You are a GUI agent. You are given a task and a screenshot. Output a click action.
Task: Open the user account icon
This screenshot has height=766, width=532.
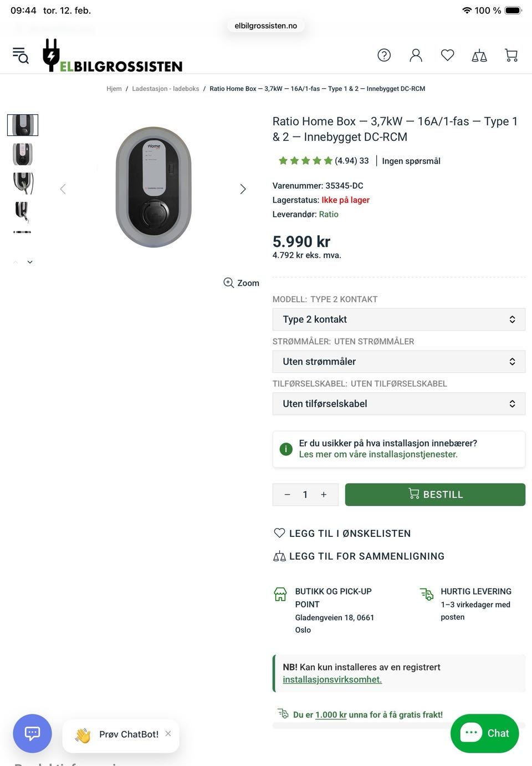(416, 55)
